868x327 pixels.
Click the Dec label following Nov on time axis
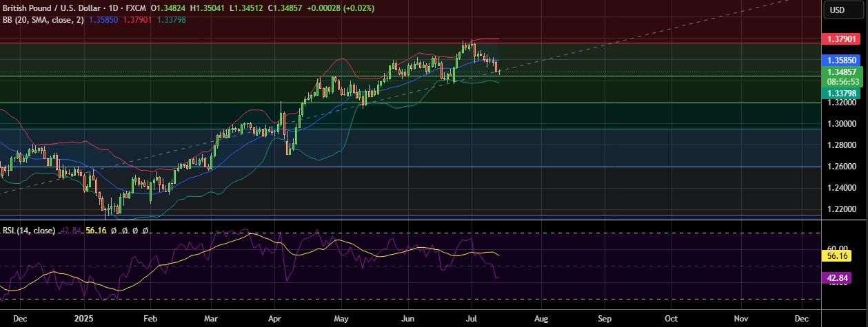pyautogui.click(x=802, y=319)
